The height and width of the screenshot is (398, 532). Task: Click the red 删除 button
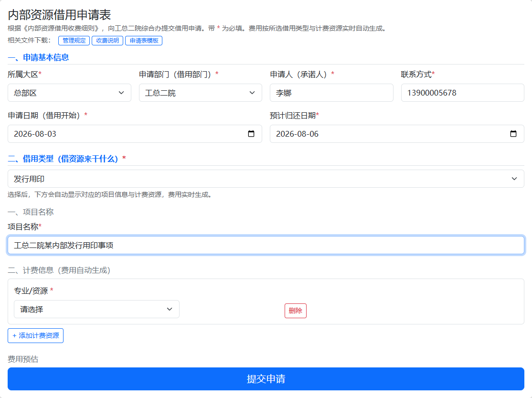coord(296,311)
